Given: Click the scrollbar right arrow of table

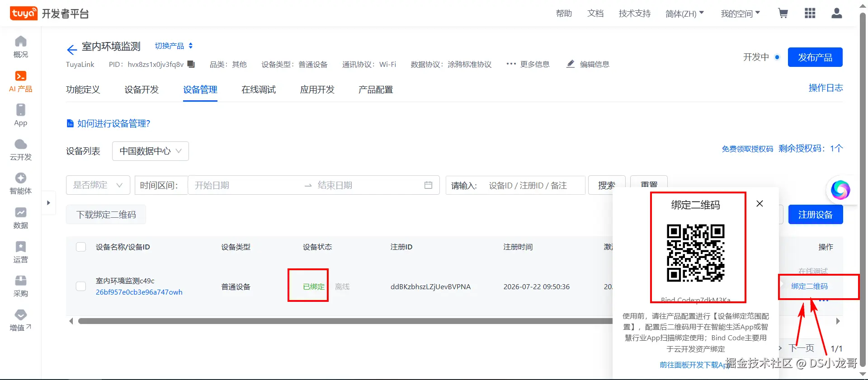Looking at the screenshot, I should click(838, 321).
